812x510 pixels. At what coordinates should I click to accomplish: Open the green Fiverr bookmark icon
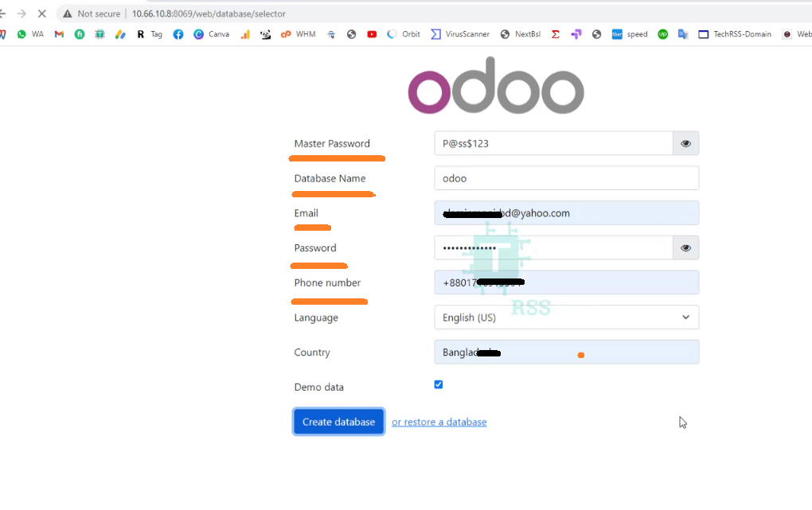click(80, 34)
